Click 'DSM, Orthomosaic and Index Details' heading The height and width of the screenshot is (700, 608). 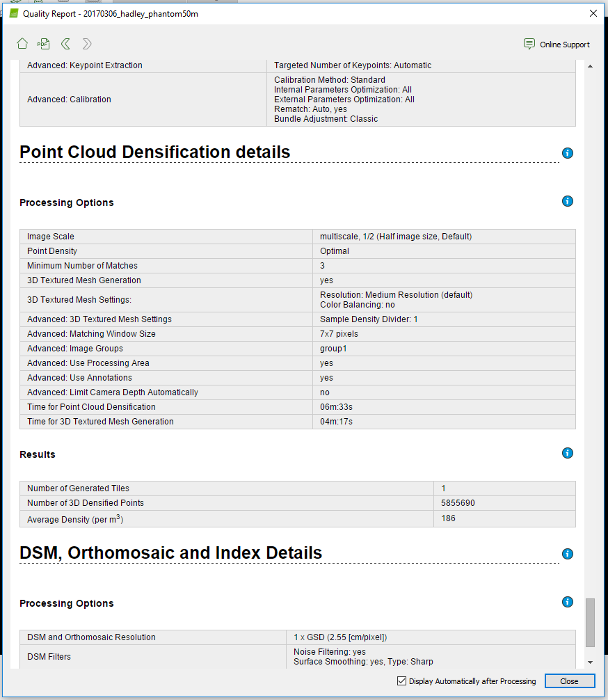point(170,552)
